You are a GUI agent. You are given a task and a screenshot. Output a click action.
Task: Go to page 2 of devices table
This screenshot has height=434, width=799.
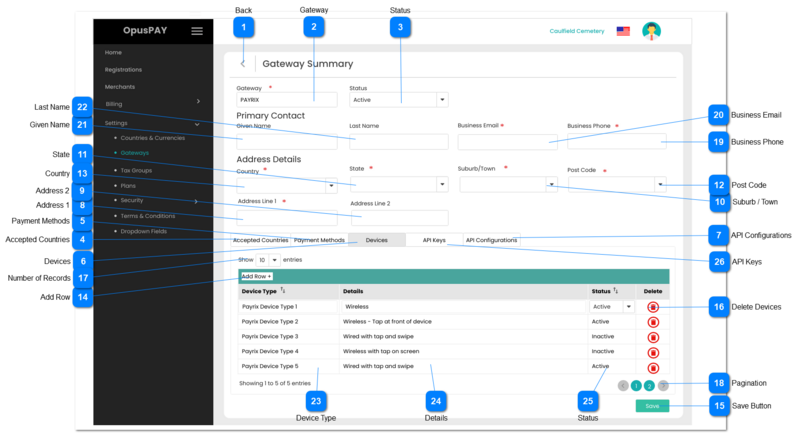coord(649,385)
